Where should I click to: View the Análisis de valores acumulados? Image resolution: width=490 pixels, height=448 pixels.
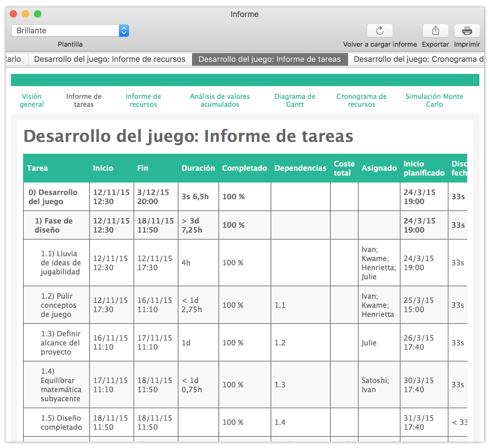(220, 100)
